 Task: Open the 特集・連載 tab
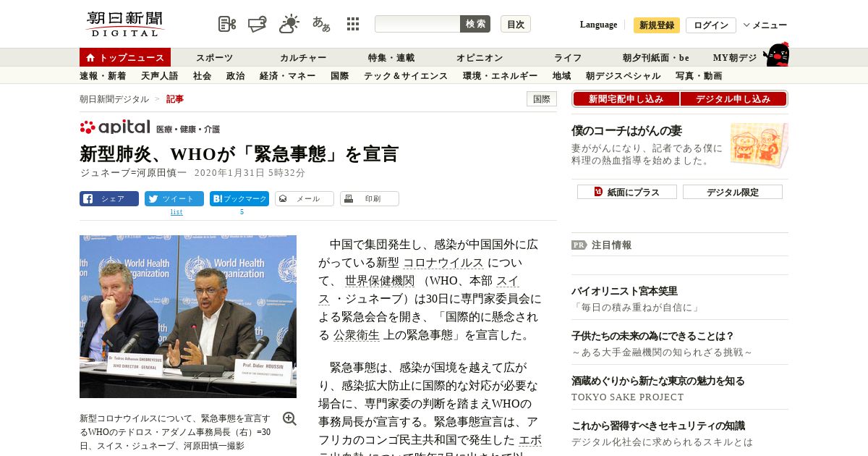391,57
